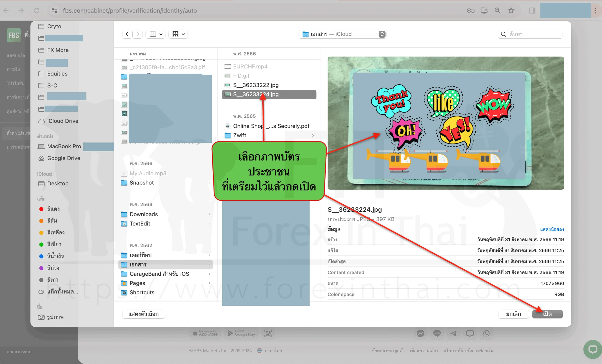Screen dimensions: 602x364
Task: Open the live chat bubble icon
Action: (x=592, y=349)
